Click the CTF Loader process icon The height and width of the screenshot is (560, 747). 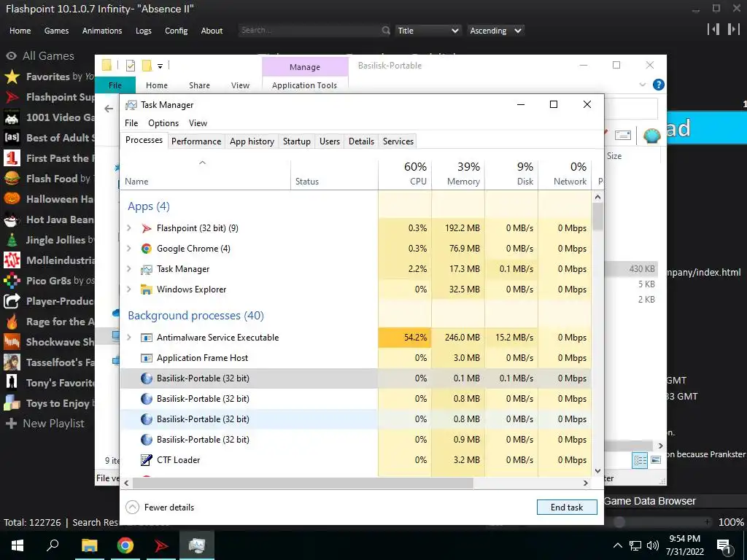coord(146,460)
